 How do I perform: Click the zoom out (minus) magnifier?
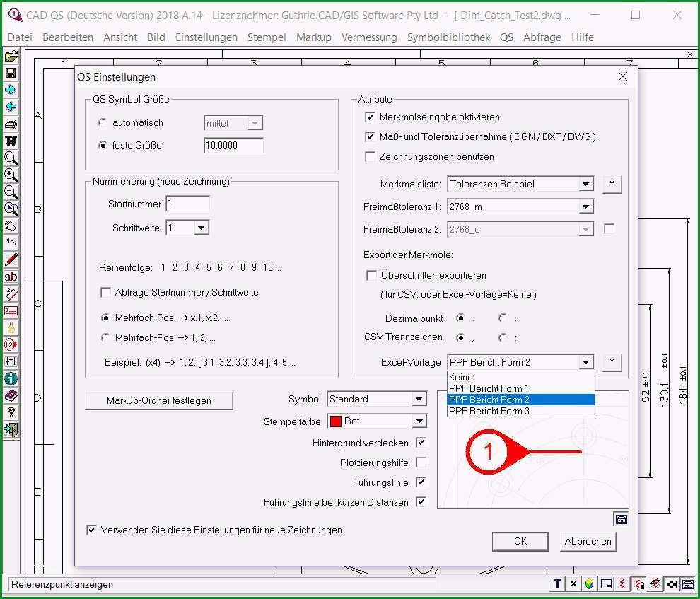click(x=11, y=192)
